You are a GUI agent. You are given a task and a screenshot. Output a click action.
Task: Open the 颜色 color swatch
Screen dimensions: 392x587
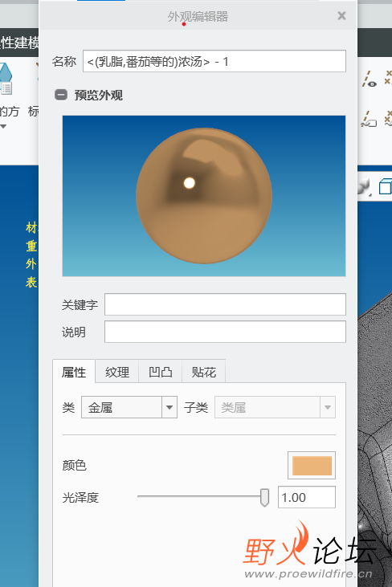312,466
